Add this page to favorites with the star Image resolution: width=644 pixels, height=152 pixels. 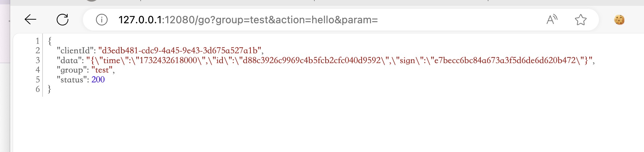(581, 20)
